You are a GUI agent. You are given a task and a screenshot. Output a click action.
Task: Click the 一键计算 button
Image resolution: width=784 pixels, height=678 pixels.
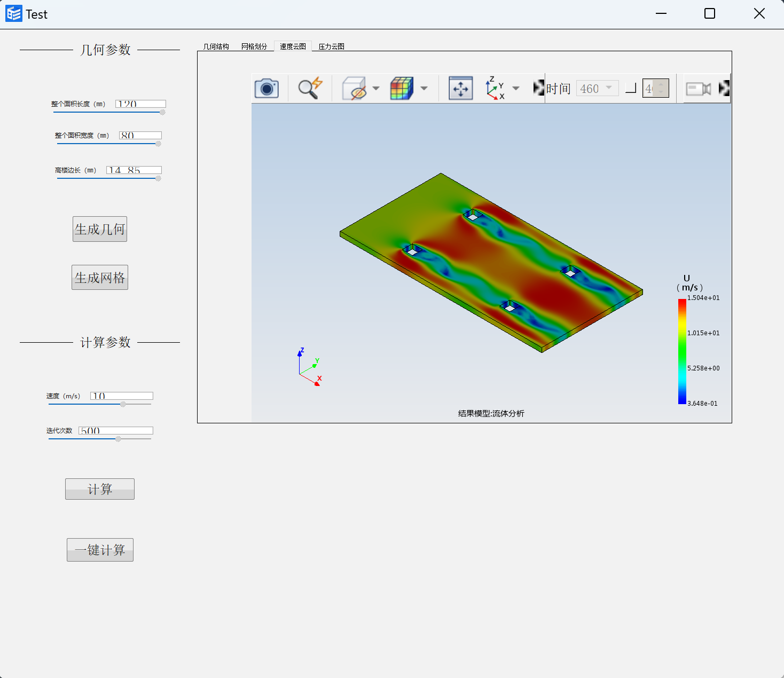pos(100,550)
